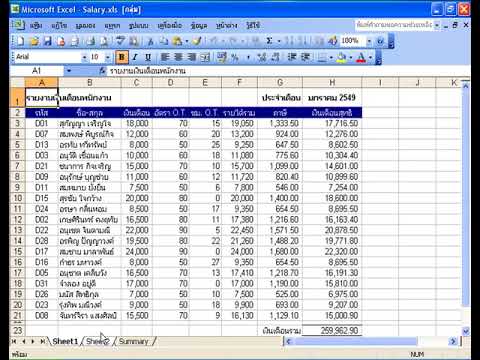Image resolution: width=480 pixels, height=360 pixels.
Task: Select cell with tax 1,333.50
Action: point(280,123)
